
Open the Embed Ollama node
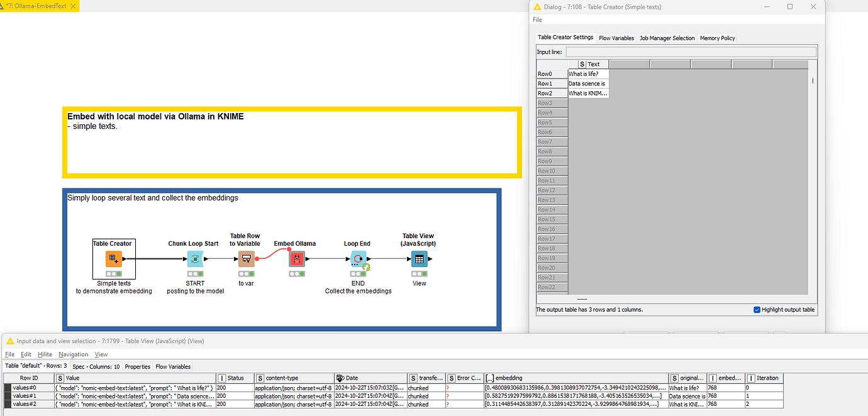pyautogui.click(x=296, y=259)
